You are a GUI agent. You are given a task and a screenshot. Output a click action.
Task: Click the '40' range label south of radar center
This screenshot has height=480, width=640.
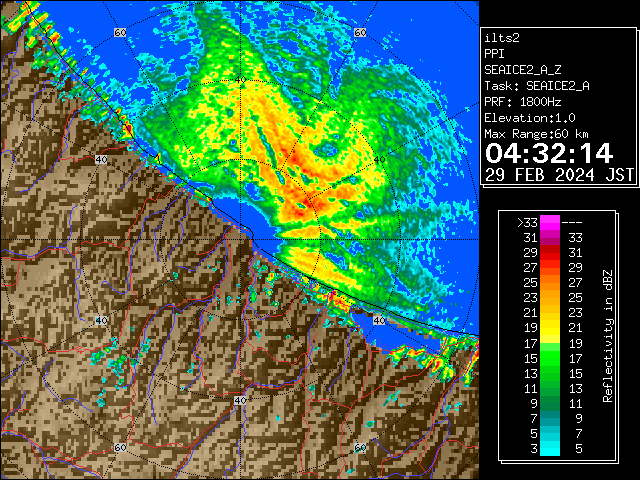coord(240,400)
